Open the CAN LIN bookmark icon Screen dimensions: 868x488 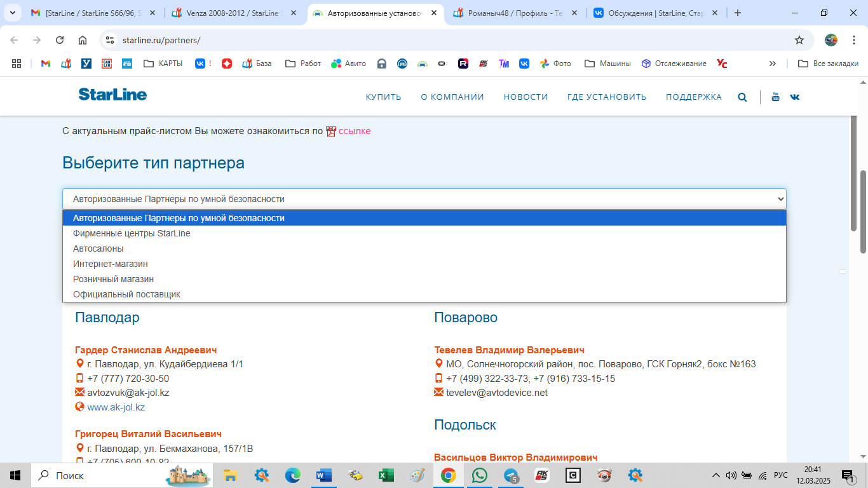pos(107,64)
